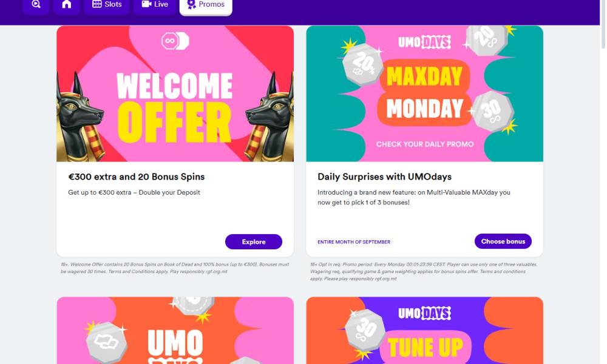Open the Maxday Monday banner image

click(x=424, y=93)
